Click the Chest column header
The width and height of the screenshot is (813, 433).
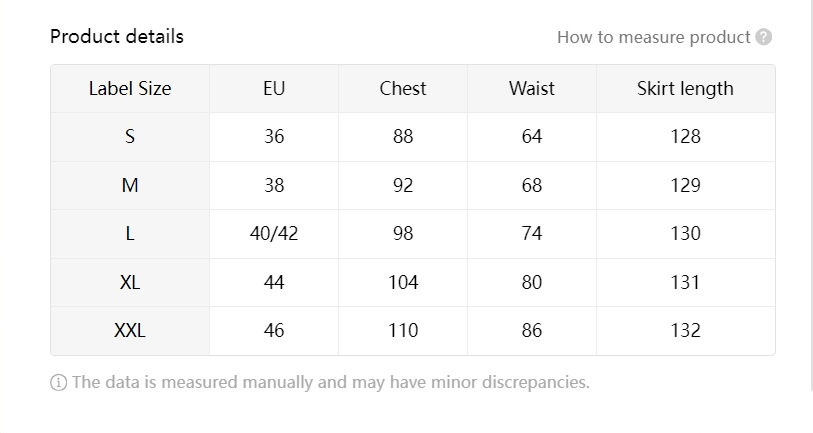click(x=403, y=89)
